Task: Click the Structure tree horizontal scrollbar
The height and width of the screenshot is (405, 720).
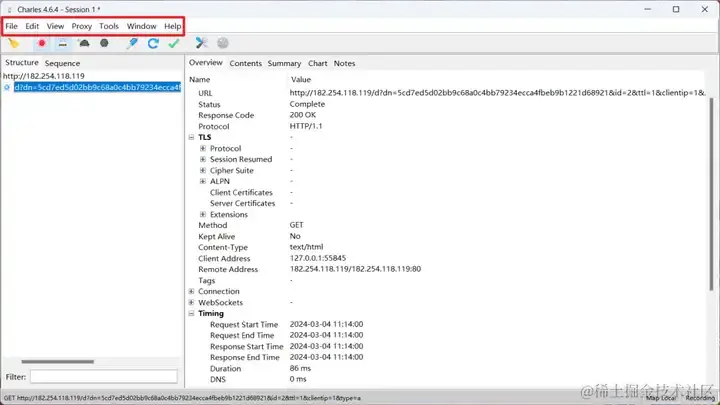Action: coord(57,362)
